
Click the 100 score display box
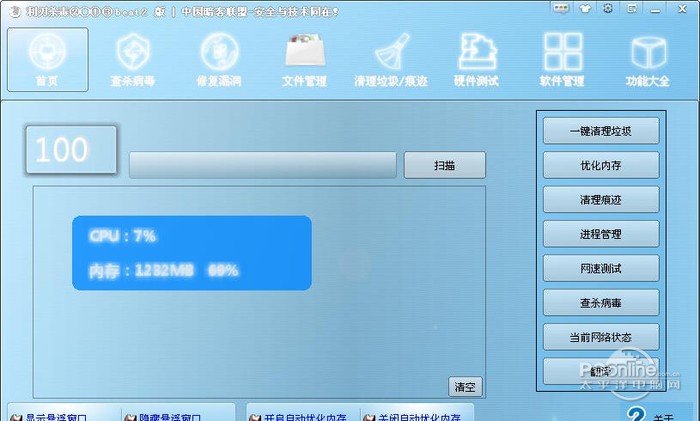click(x=71, y=150)
